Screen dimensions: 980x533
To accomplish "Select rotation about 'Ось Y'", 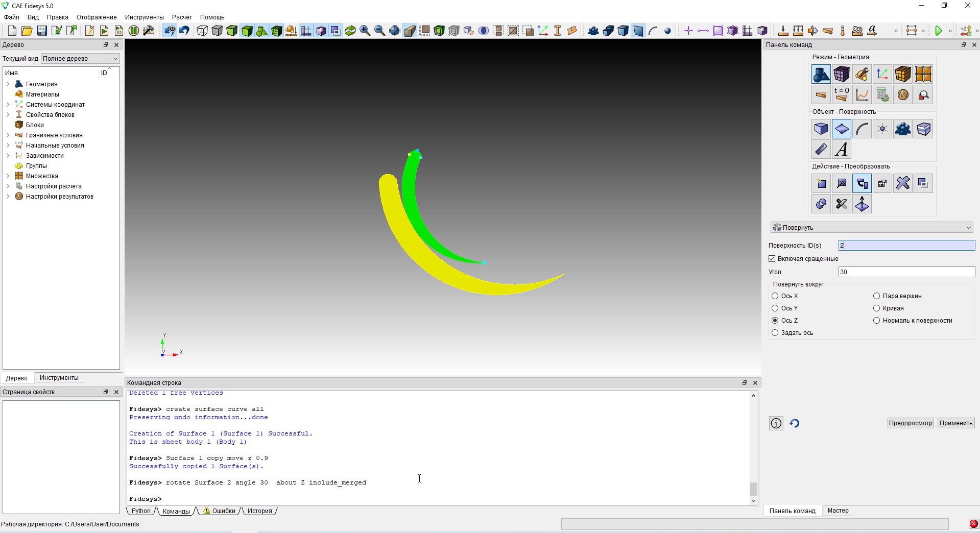I will (x=775, y=308).
